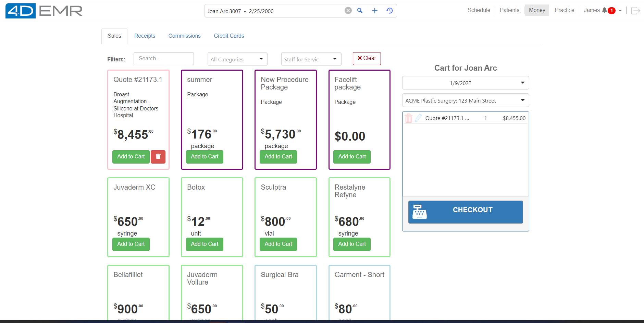Add Restalyne Refyne to cart
The height and width of the screenshot is (323, 644).
(352, 244)
